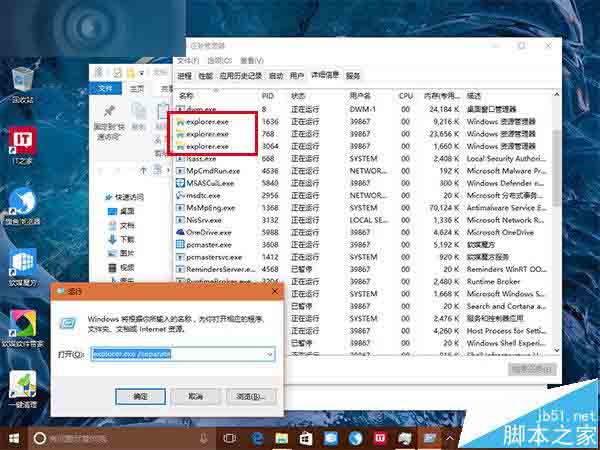This screenshot has width=600, height=450.
Task: Select explorer.exe with PID 768
Action: [x=361, y=134]
